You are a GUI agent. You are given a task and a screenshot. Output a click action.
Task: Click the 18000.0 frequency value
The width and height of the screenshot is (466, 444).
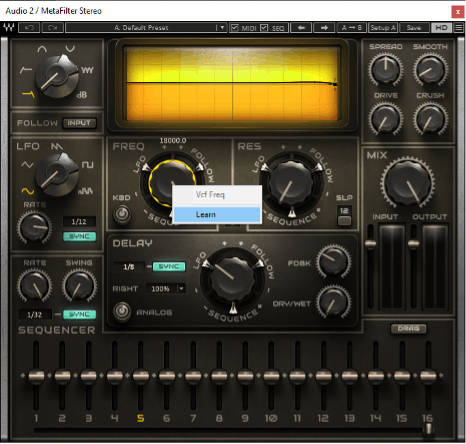[172, 141]
